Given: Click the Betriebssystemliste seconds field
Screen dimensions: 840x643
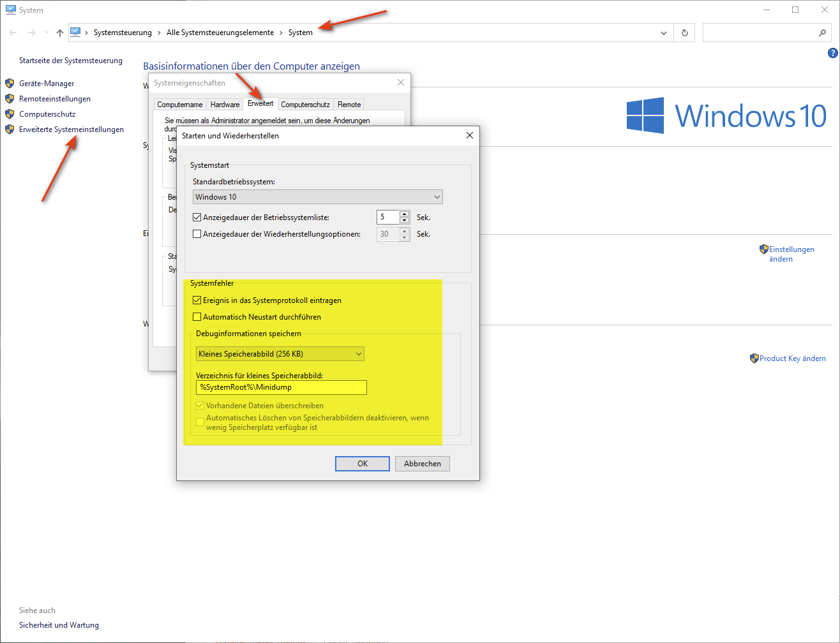Looking at the screenshot, I should tap(388, 218).
